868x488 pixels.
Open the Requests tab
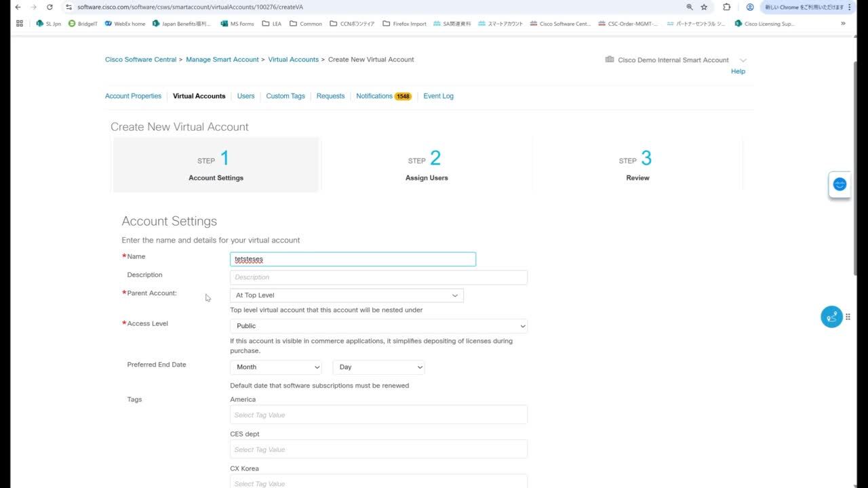coord(330,96)
